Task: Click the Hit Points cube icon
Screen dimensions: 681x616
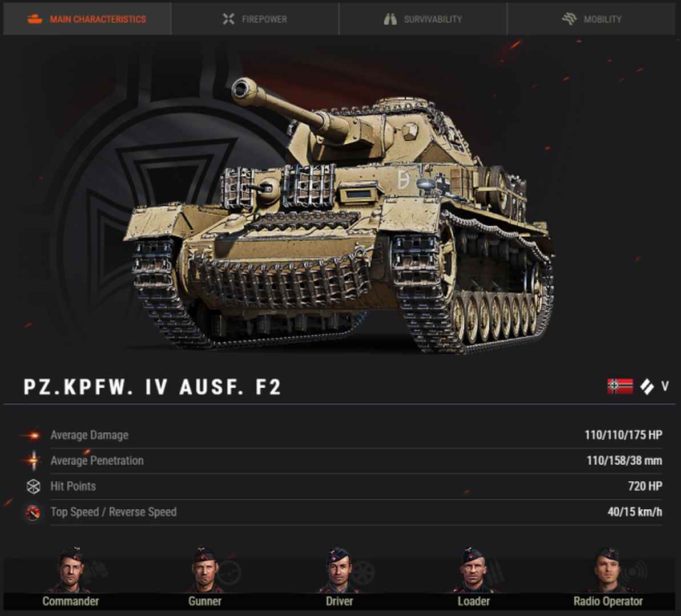Action: pyautogui.click(x=34, y=486)
